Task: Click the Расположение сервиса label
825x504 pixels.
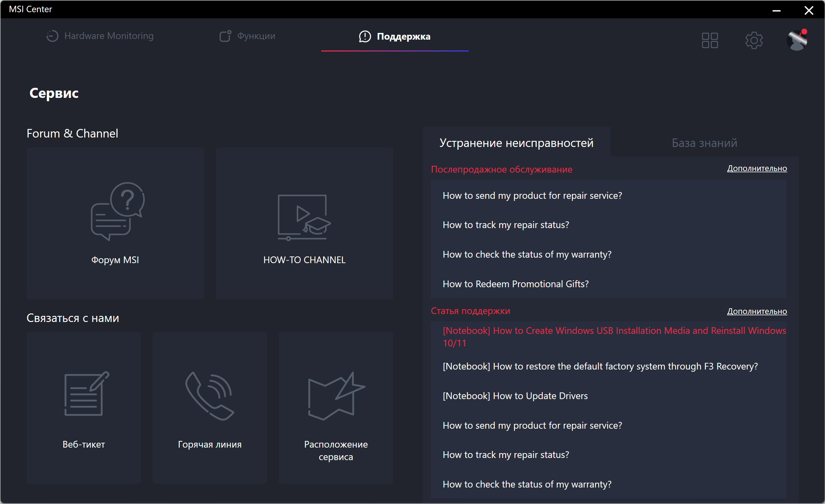Action: [x=336, y=450]
